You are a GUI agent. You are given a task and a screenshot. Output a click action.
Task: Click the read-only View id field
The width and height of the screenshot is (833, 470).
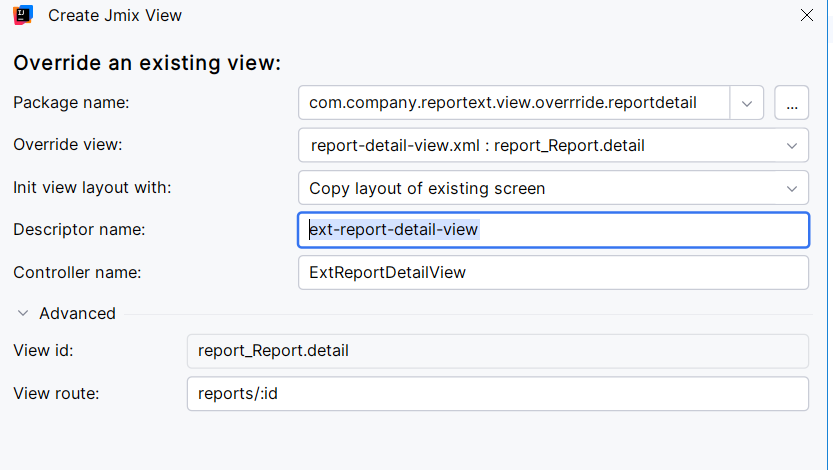[497, 351]
